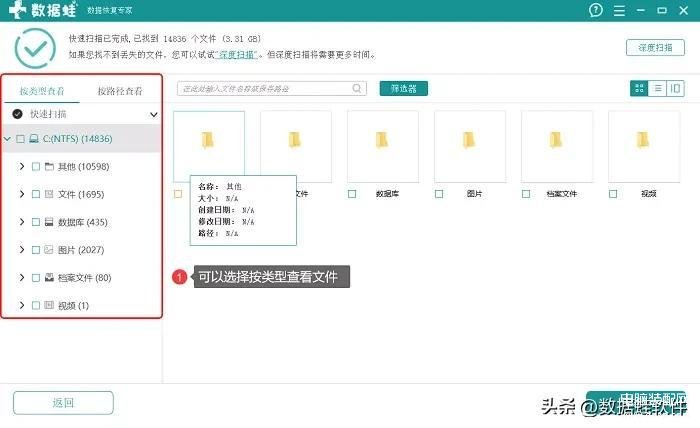Screen dimensions: 700x428
Task: Click the 其他 folder icon in tree
Action: tap(49, 166)
